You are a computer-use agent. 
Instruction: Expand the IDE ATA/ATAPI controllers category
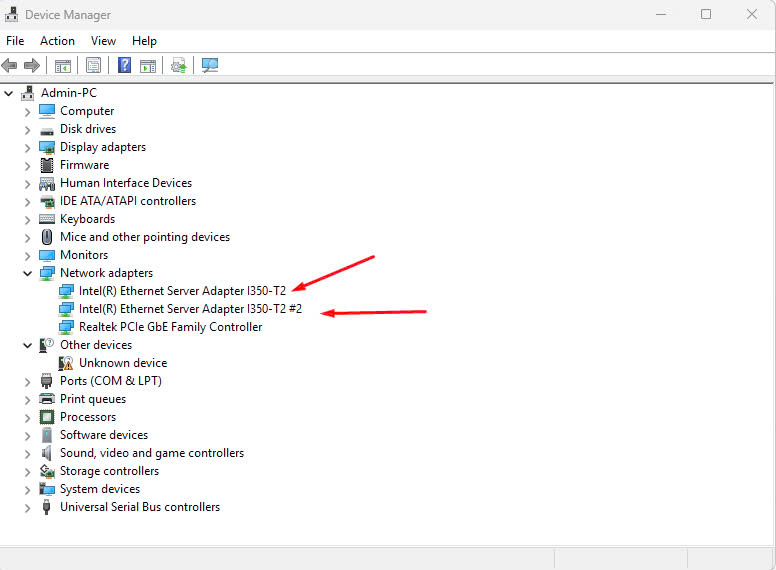coord(28,202)
